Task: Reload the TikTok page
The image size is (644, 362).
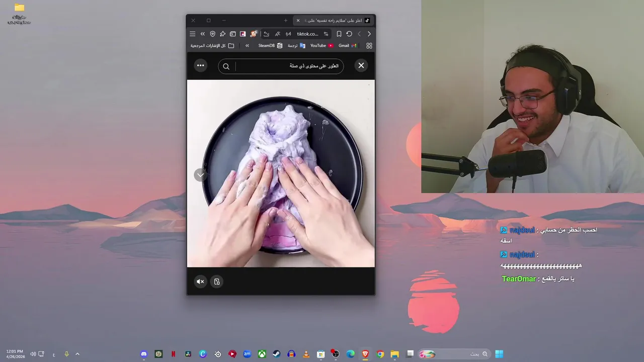Action: click(349, 34)
